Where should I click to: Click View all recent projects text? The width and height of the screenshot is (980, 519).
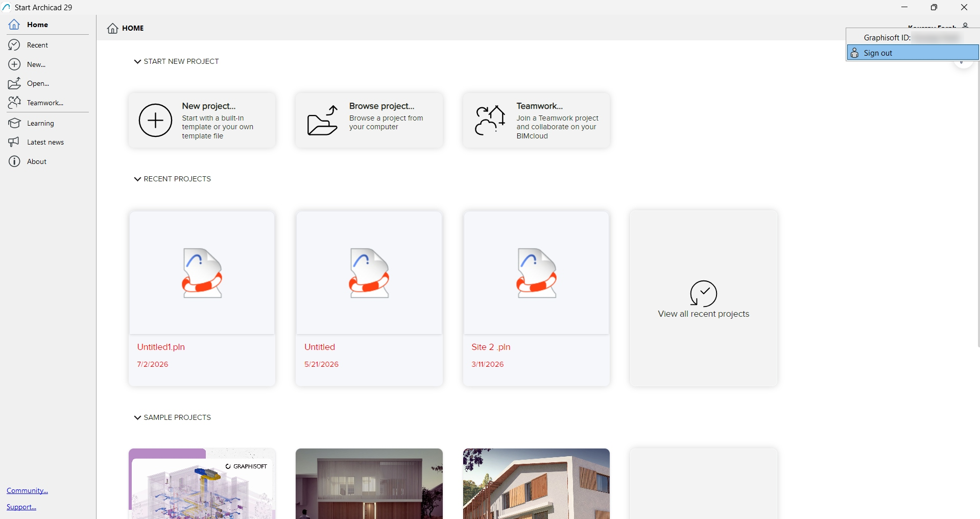[703, 314]
